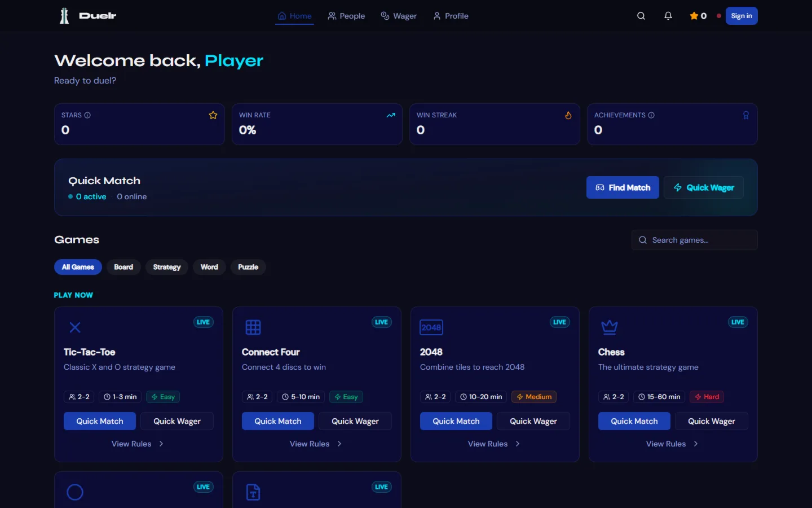812x508 pixels.
Task: Expand View Rules chevron for Chess
Action: click(x=696, y=444)
